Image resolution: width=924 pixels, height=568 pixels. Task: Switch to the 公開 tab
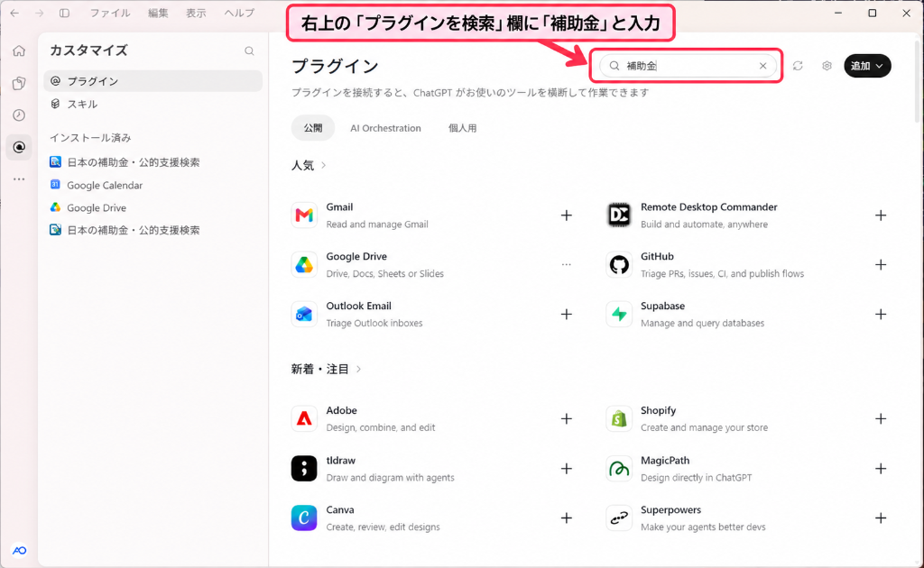point(313,128)
